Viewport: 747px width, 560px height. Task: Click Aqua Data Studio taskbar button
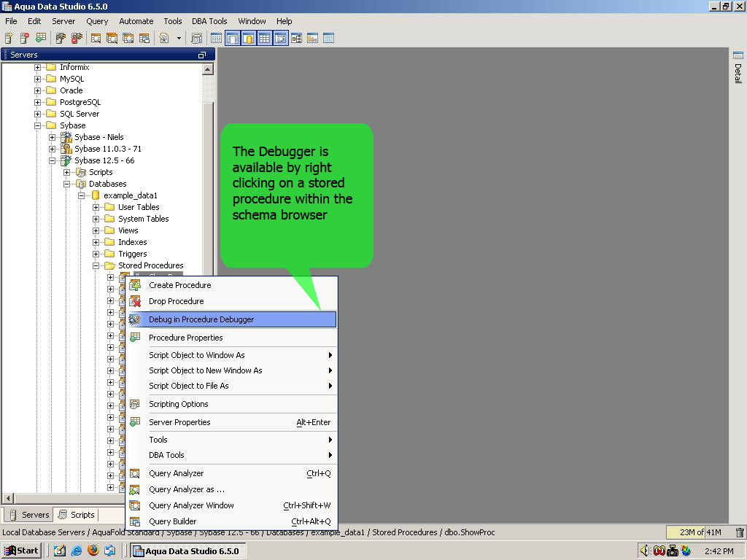pyautogui.click(x=188, y=551)
